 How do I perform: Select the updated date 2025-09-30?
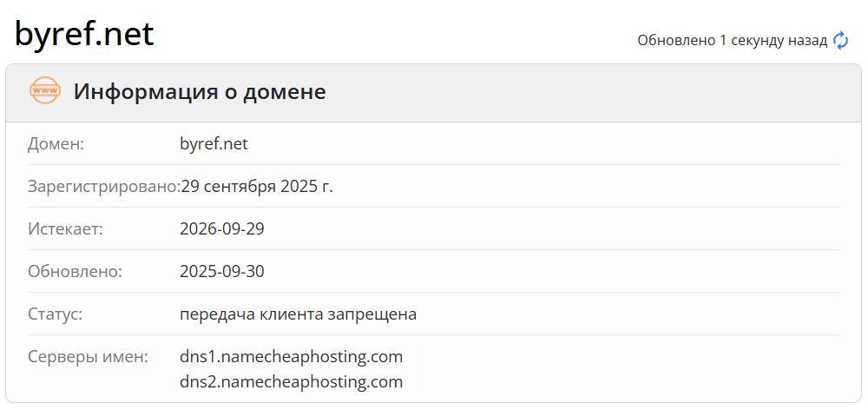click(221, 271)
